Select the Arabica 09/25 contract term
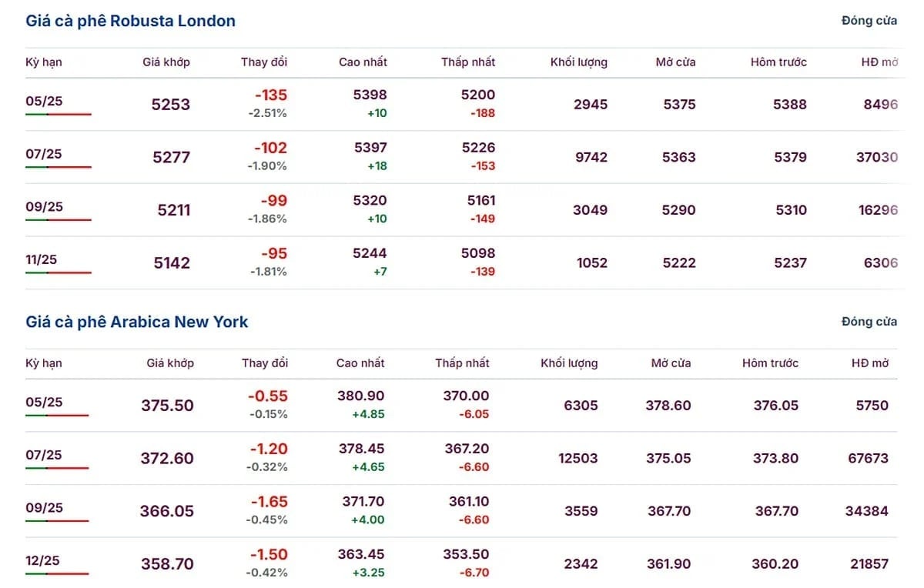This screenshot has width=924, height=588. point(44,508)
